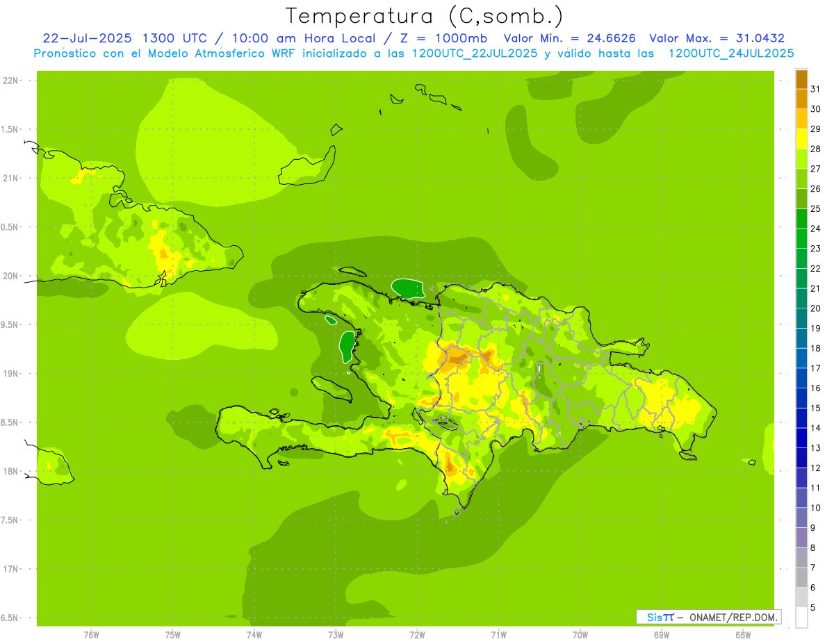The image size is (834, 644).
Task: Click the "1200UTC_24JUL2025" valid-until text
Action: 731,53
